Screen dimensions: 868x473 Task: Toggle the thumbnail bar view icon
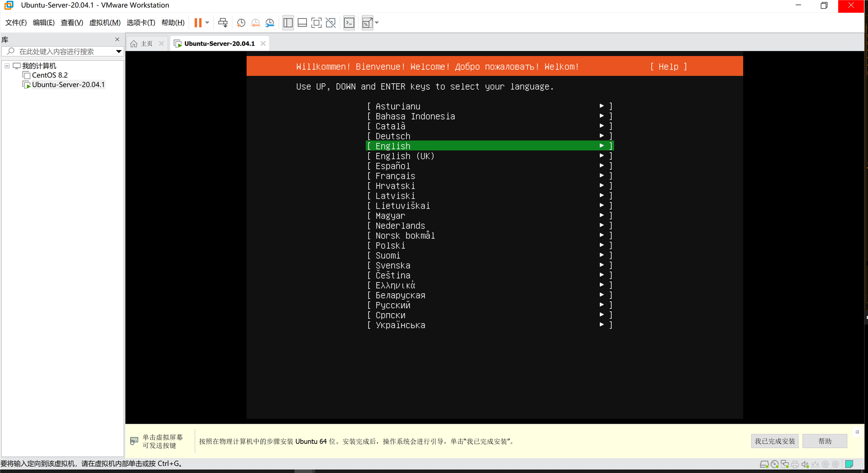pos(302,23)
